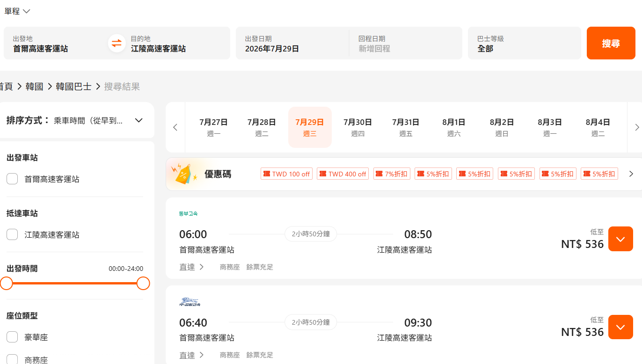Check 江陵高速客運站 arrival station filter
The height and width of the screenshot is (364, 642).
pos(12,234)
